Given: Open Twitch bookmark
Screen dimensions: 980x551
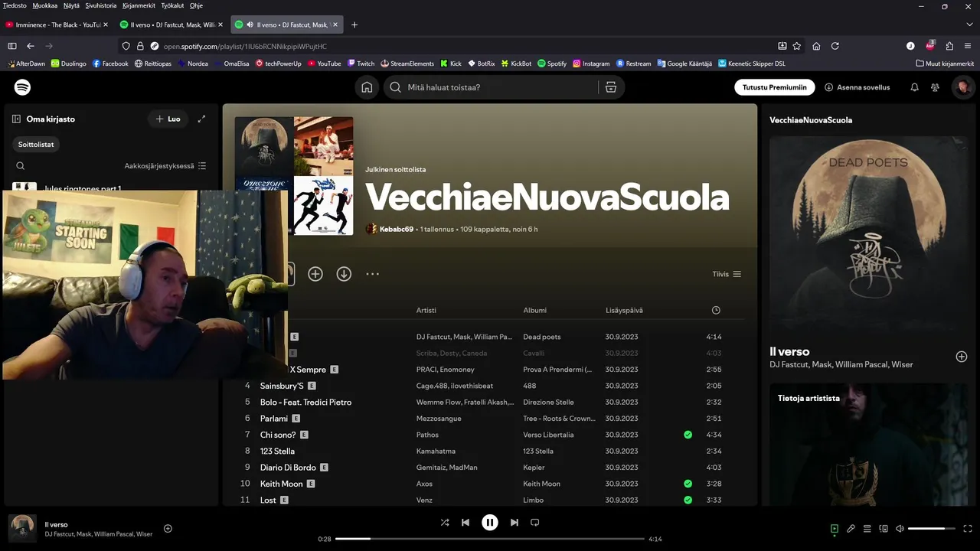Looking at the screenshot, I should coord(361,64).
